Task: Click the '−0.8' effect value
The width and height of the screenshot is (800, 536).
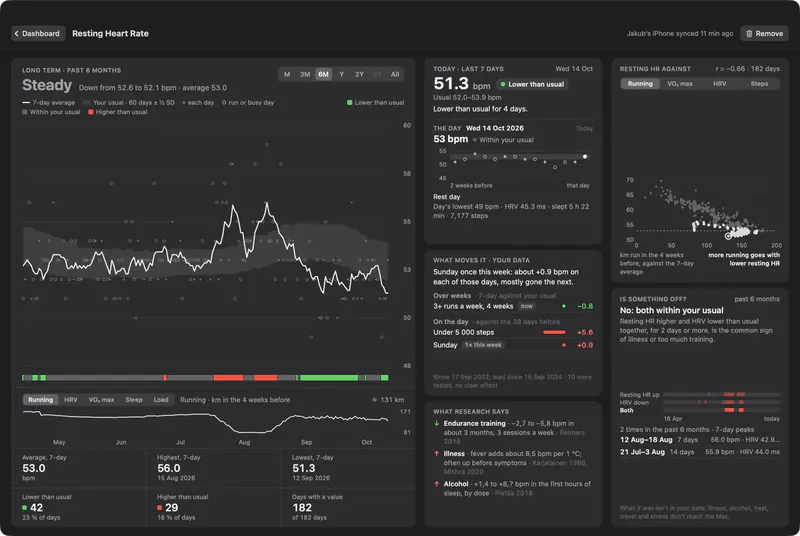Action: tap(585, 307)
